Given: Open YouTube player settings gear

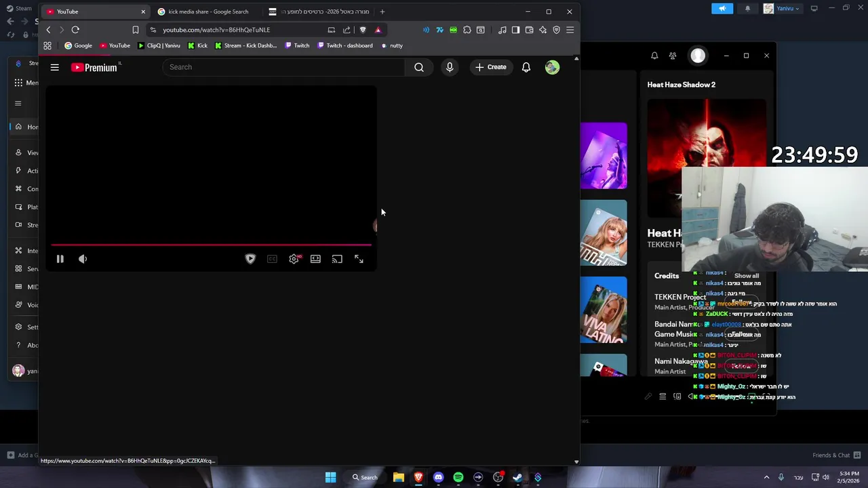Looking at the screenshot, I should pos(294,259).
